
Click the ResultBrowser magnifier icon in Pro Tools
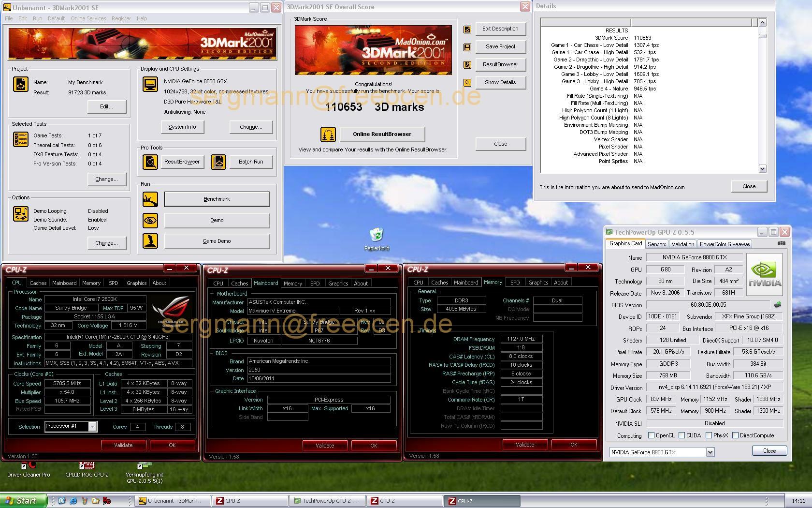coord(150,162)
